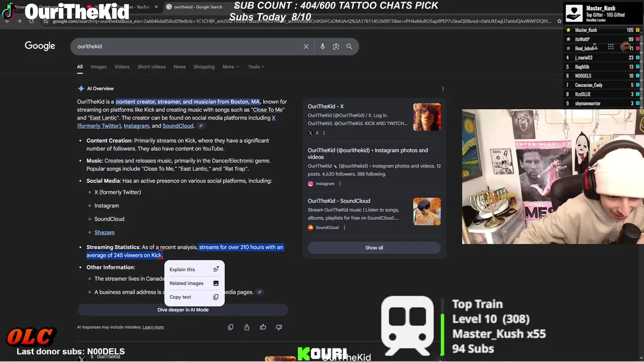Give the AI Overview a thumbs down
Screen dimensions: 644x362
(279, 327)
